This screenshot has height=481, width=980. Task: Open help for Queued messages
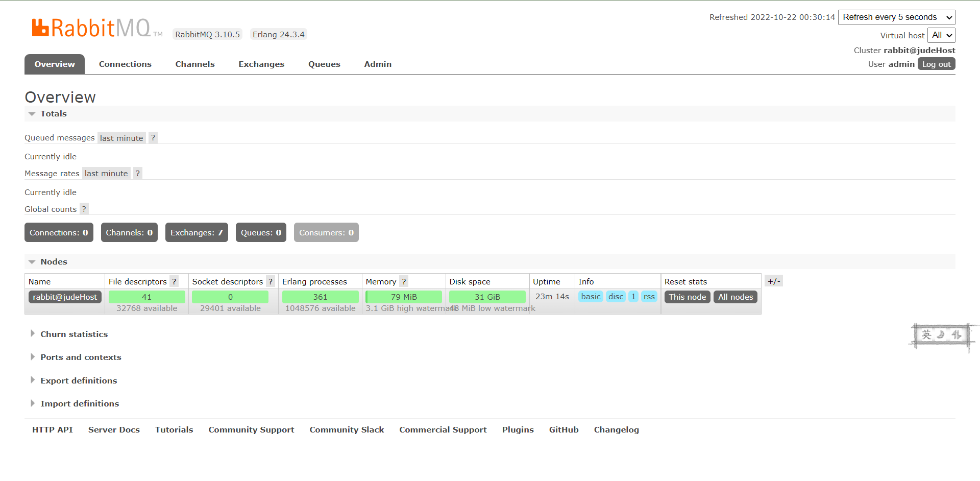coord(153,138)
